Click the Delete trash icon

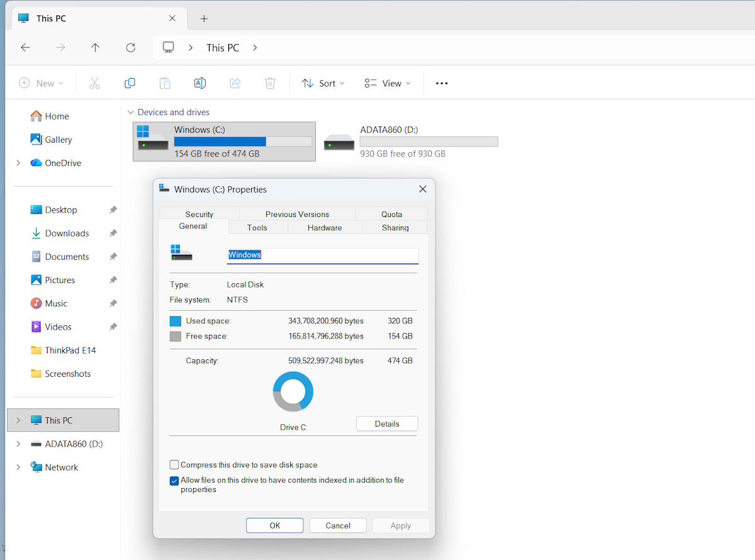pyautogui.click(x=270, y=83)
